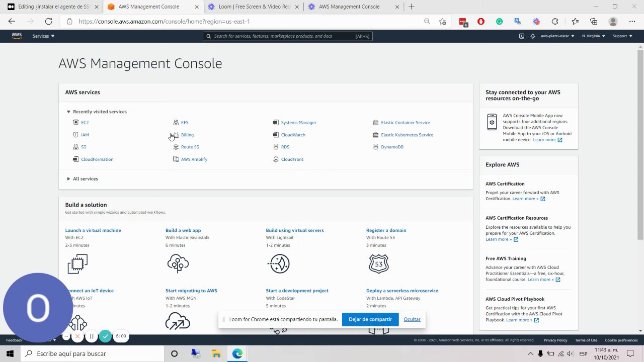Open Loom's more options ellipsis button

(x=66, y=336)
